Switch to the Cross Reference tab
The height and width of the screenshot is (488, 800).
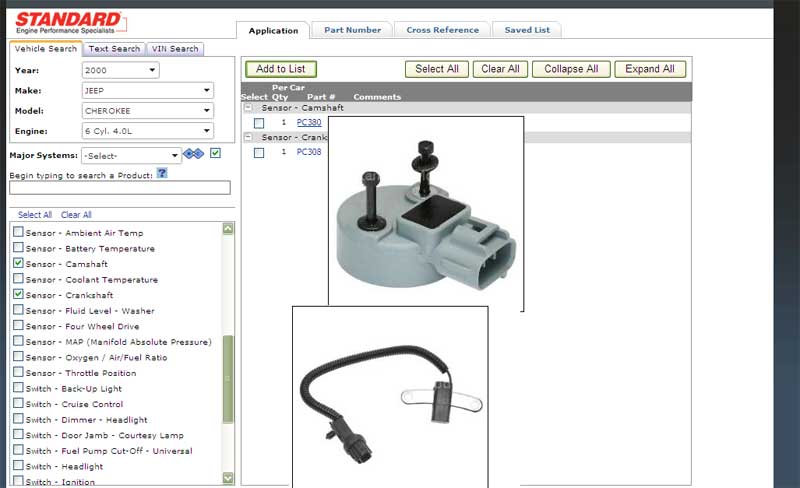click(x=442, y=30)
